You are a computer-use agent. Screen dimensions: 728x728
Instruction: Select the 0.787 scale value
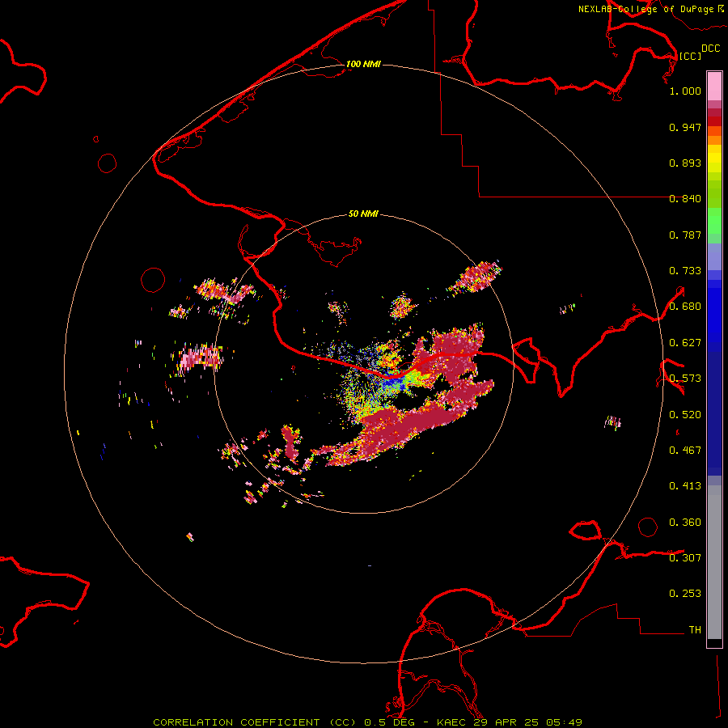coord(685,235)
